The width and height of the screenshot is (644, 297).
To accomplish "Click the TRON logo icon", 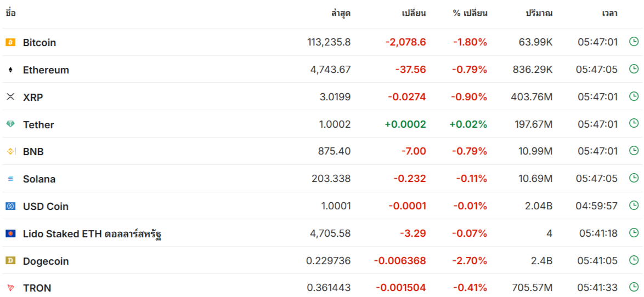I will 10,288.
